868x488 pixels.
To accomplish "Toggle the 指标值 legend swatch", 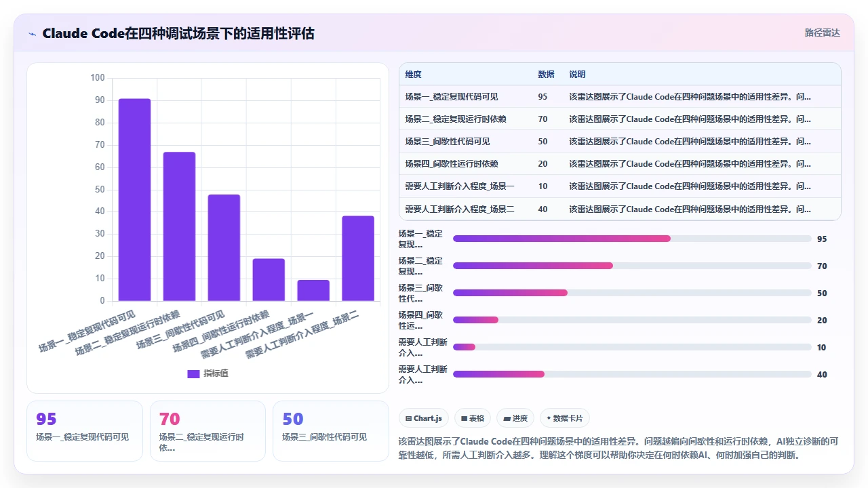I will 193,373.
